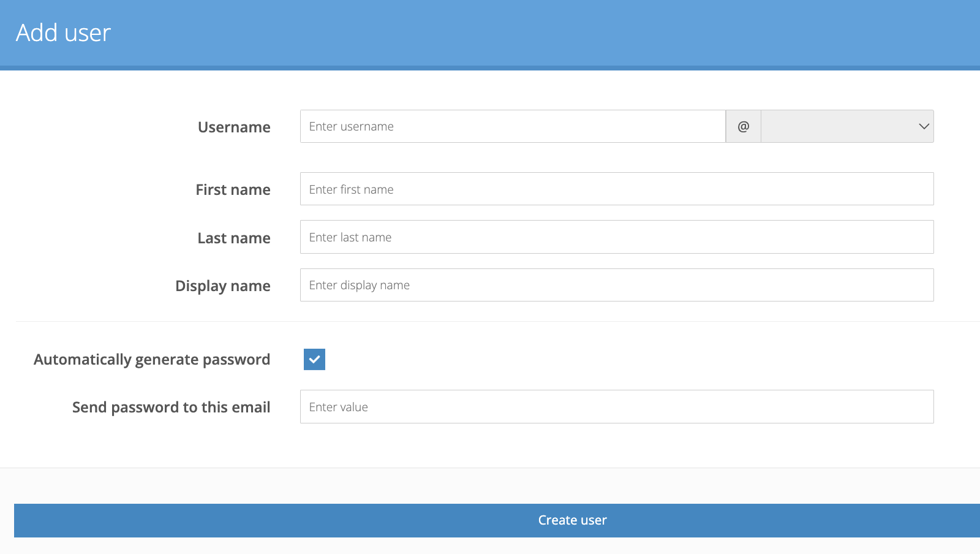The image size is (980, 554).
Task: Click the Username input field
Action: [513, 126]
